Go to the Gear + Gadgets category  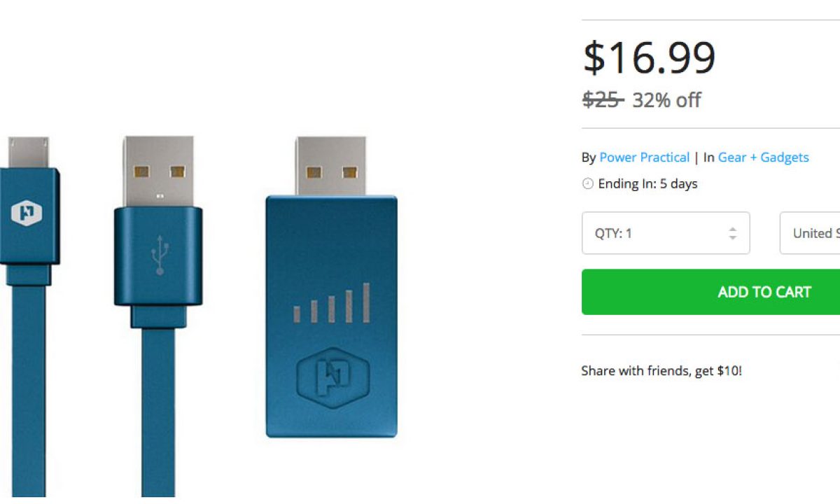[763, 157]
